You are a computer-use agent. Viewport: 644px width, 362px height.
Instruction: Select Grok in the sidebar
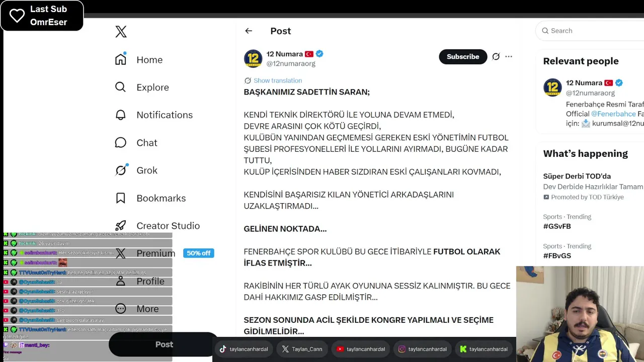pos(147,170)
